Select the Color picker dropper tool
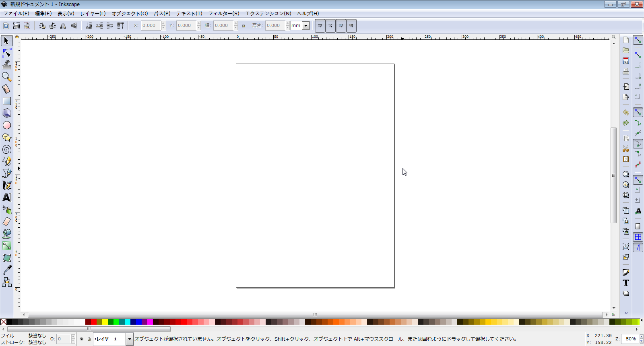This screenshot has height=346, width=644. 7,270
